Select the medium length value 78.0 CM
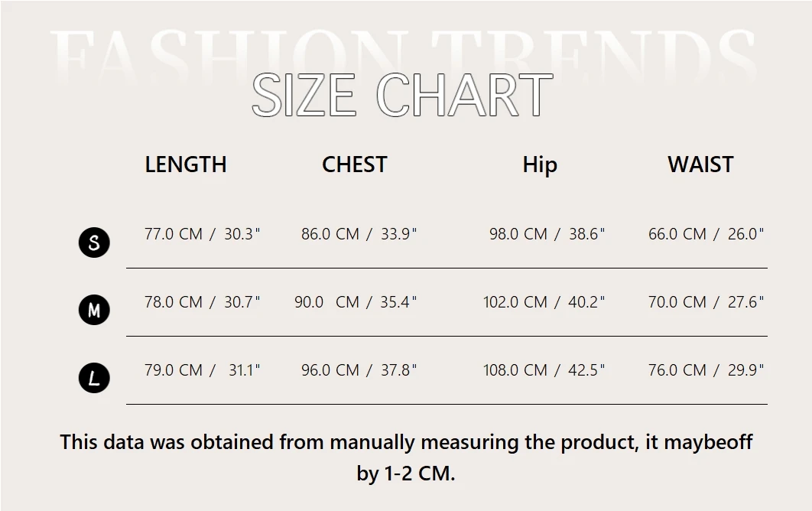The image size is (812, 511). (174, 302)
